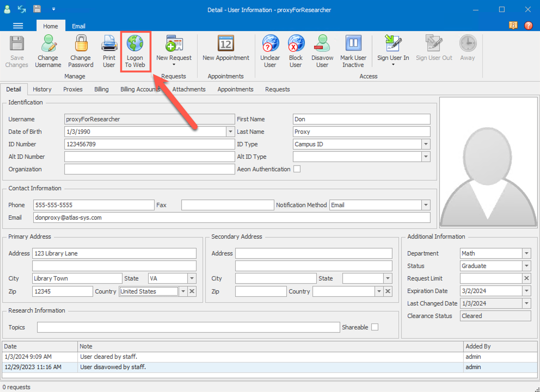Clear the United States country selection
The width and height of the screenshot is (540, 392).
click(192, 291)
